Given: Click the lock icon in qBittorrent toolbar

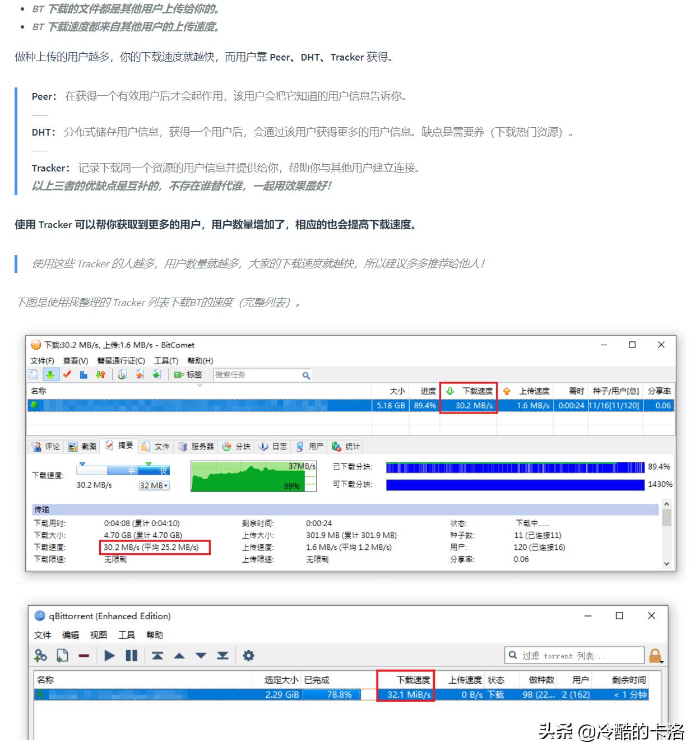Looking at the screenshot, I should (x=655, y=656).
